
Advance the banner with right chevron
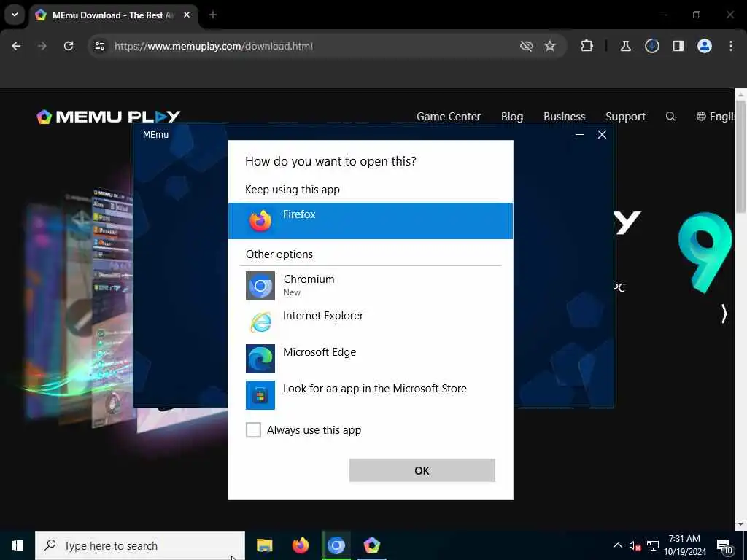coord(724,314)
